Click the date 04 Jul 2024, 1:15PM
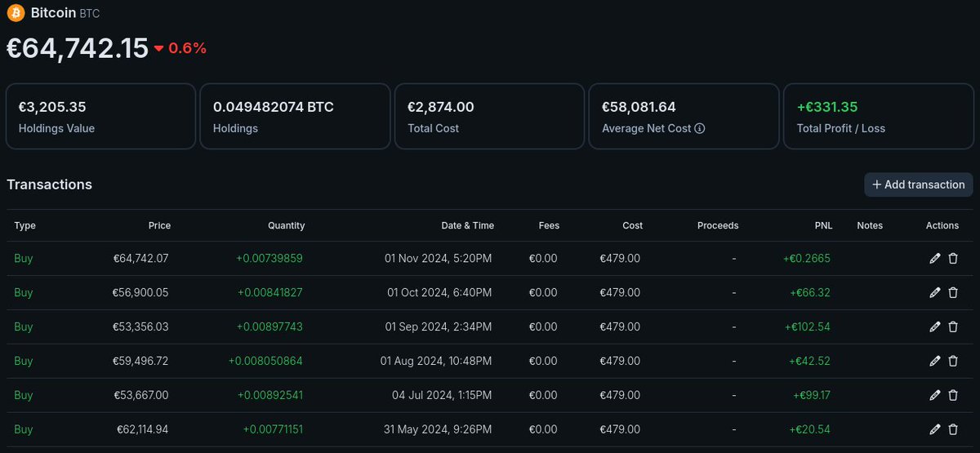The height and width of the screenshot is (453, 980). pos(442,396)
